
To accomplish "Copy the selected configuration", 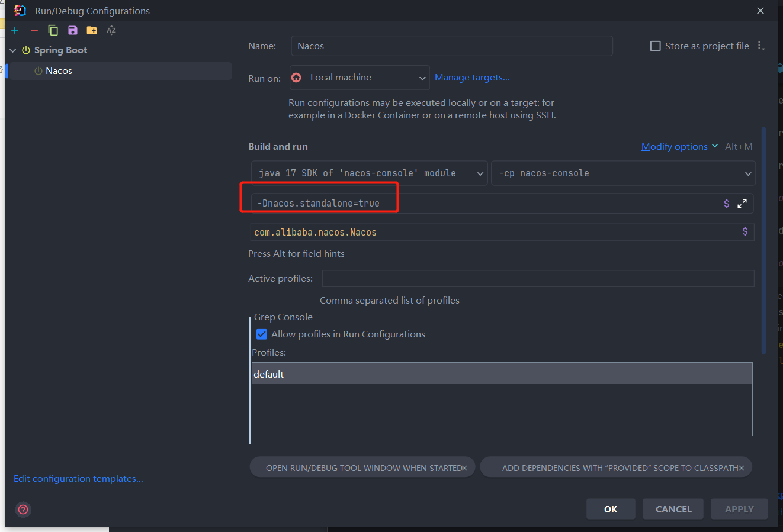I will pos(53,30).
